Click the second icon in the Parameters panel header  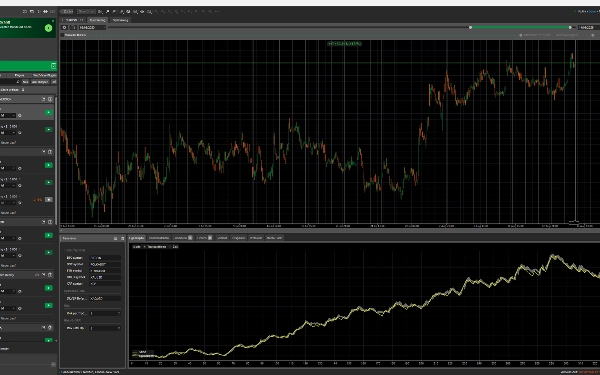[x=122, y=238]
